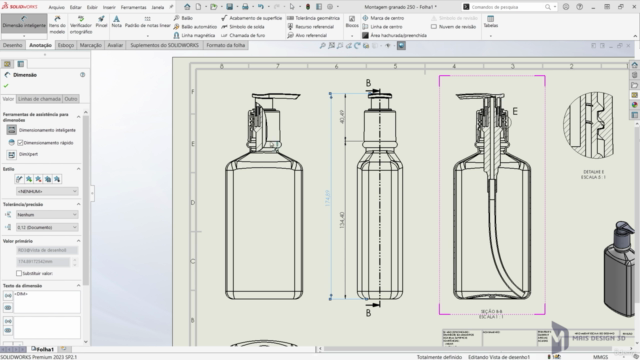Click the DimXpert icon
Image resolution: width=640 pixels, height=360 pixels.
[11, 154]
